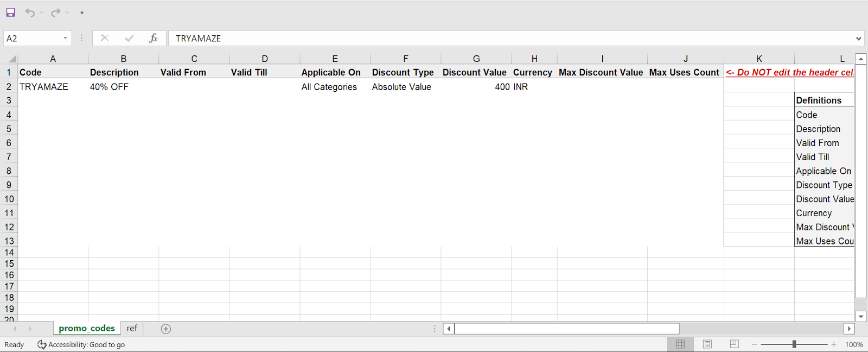Select the Applicable On definition in column L
Image resolution: width=868 pixels, height=352 pixels.
824,171
